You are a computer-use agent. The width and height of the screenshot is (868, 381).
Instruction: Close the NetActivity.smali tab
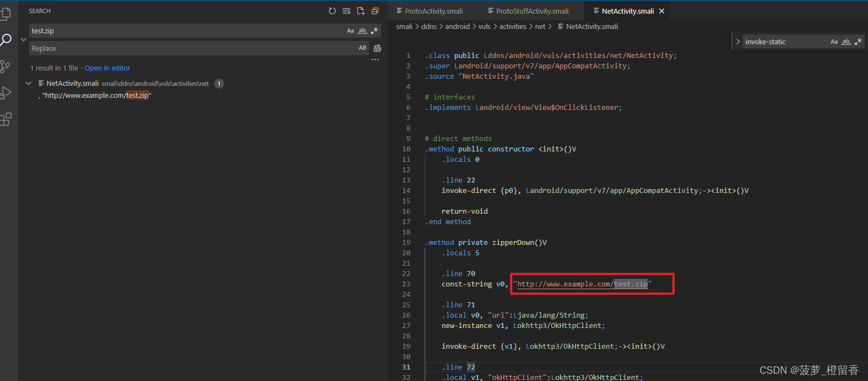[x=662, y=11]
